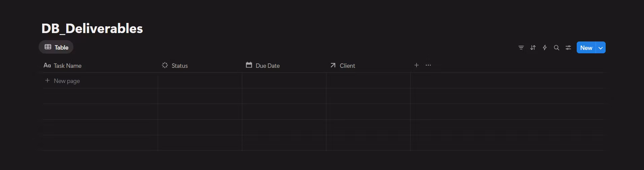Open the filter icon in the toolbar
This screenshot has height=170, width=644.
point(521,48)
